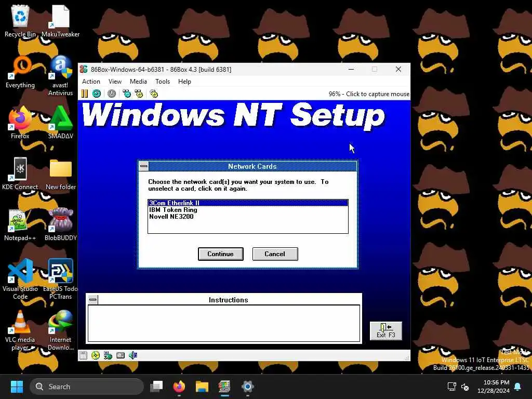Click the ACPI shutdown power icon

112,94
